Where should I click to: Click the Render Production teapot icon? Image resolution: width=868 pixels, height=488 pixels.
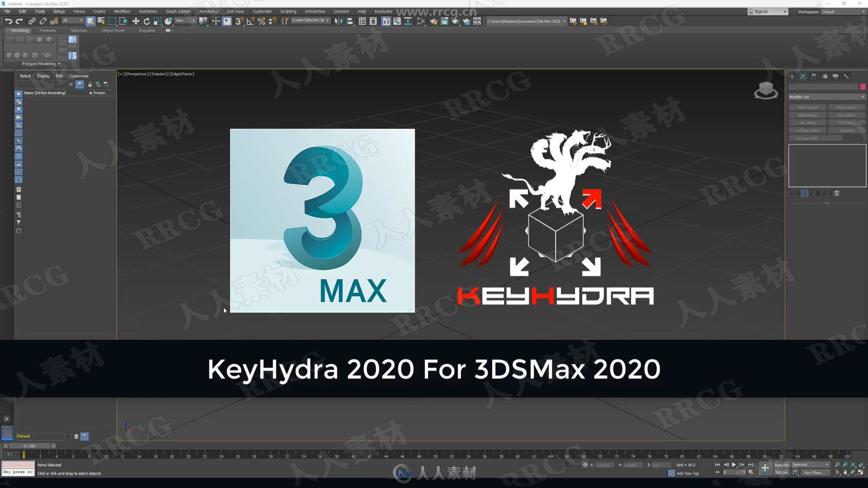pyautogui.click(x=455, y=21)
